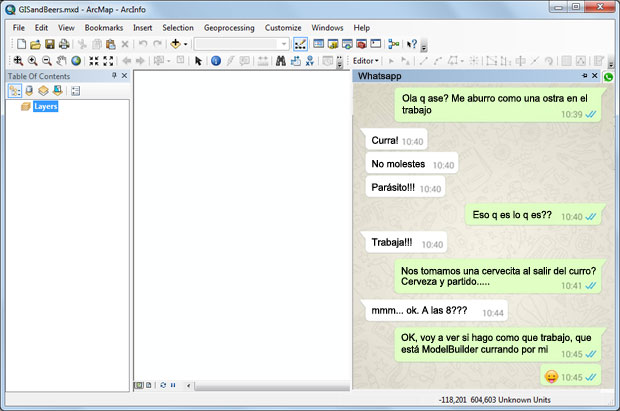The image size is (620, 411).
Task: Expand Tools toolbar overflow options
Action: point(340,61)
